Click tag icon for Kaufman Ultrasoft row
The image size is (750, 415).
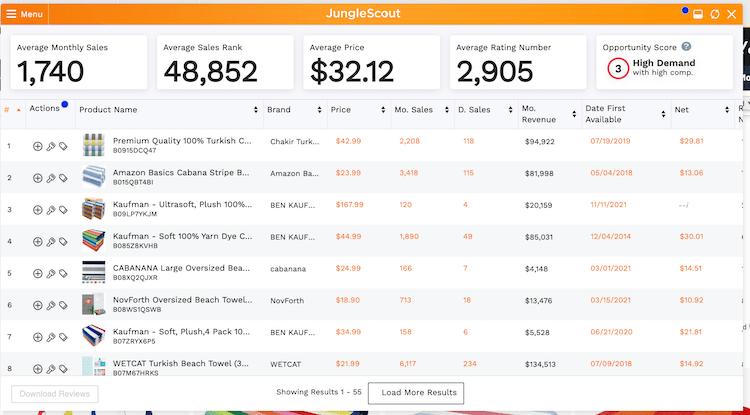[63, 209]
